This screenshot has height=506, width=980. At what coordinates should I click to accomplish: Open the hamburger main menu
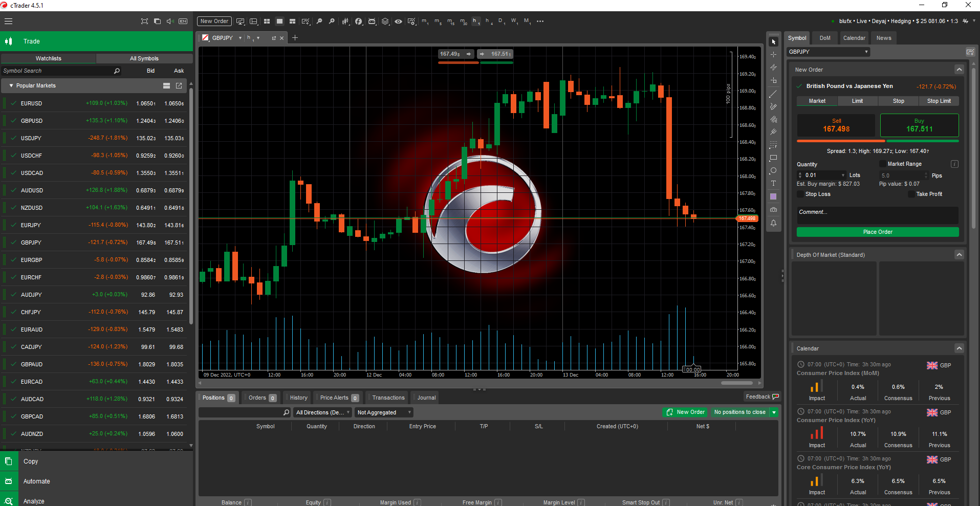click(x=8, y=21)
